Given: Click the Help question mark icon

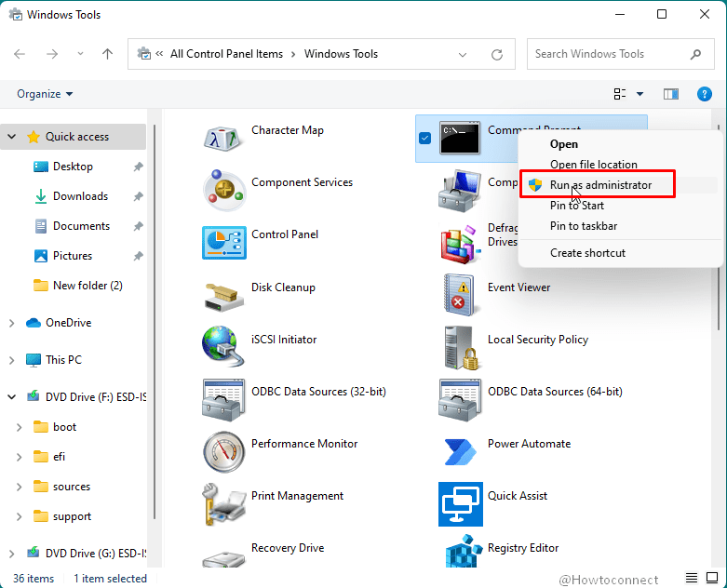Looking at the screenshot, I should (705, 94).
